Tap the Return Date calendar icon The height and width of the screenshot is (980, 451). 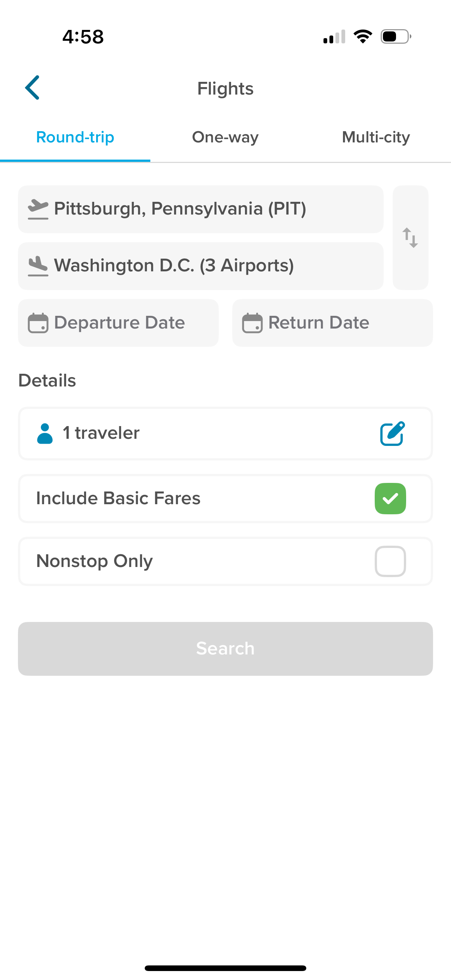pyautogui.click(x=252, y=323)
